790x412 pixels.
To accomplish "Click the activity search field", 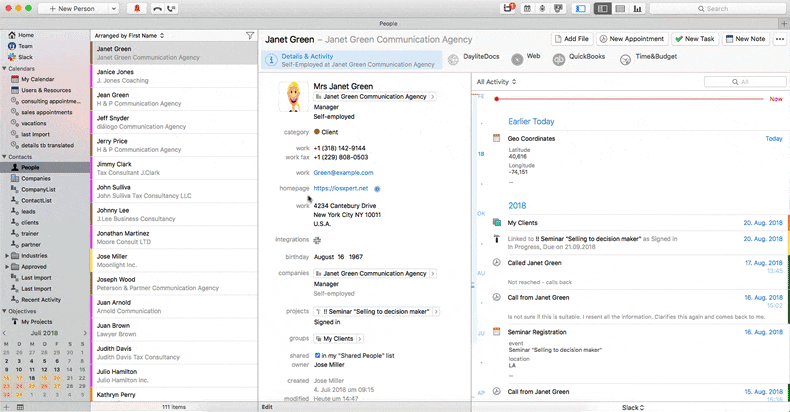I will tap(745, 82).
